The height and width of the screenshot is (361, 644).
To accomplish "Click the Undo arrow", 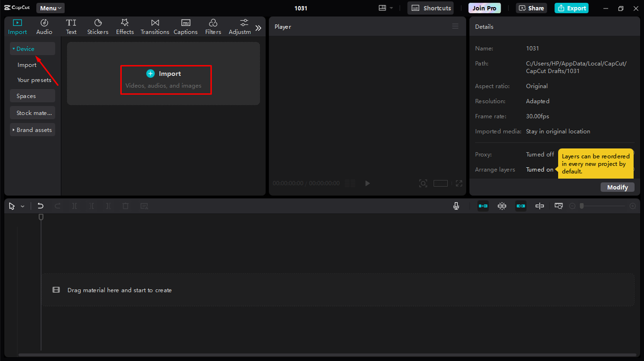I will [x=40, y=206].
